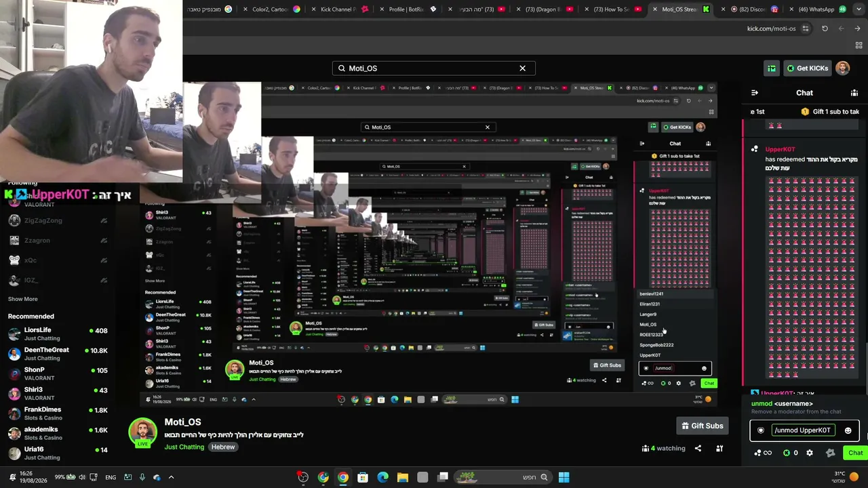The width and height of the screenshot is (868, 488).
Task: Open the gold Gift 1 sub banner
Action: click(x=830, y=111)
